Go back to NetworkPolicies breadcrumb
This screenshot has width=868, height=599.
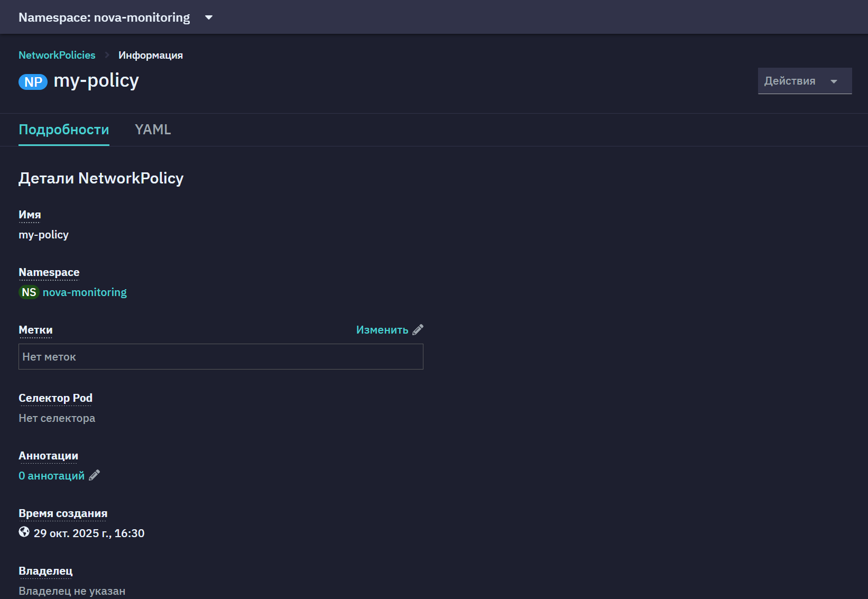coord(57,55)
